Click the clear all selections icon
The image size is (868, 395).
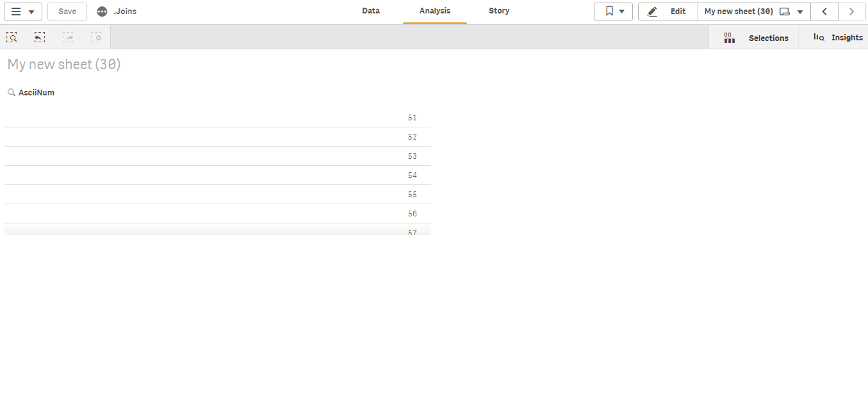[x=96, y=38]
